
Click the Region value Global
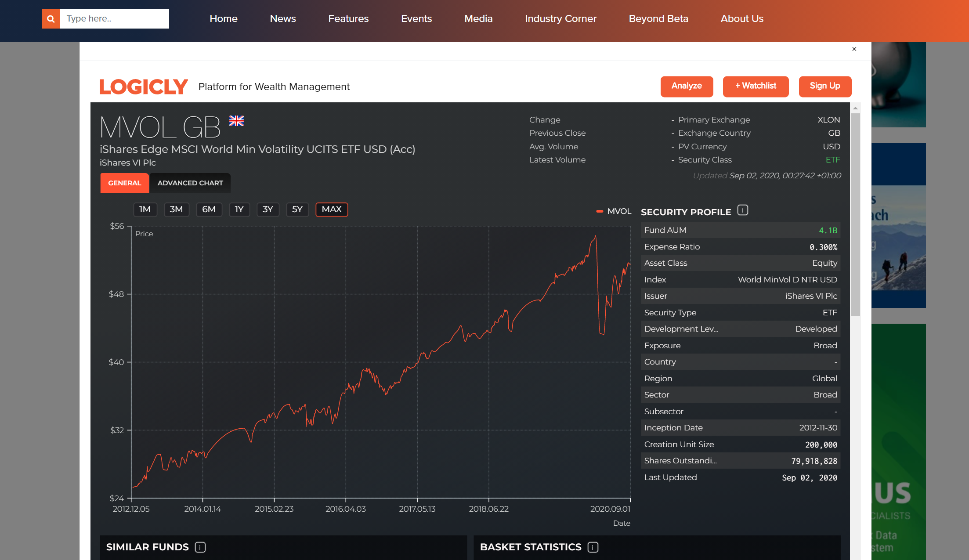[x=824, y=379]
